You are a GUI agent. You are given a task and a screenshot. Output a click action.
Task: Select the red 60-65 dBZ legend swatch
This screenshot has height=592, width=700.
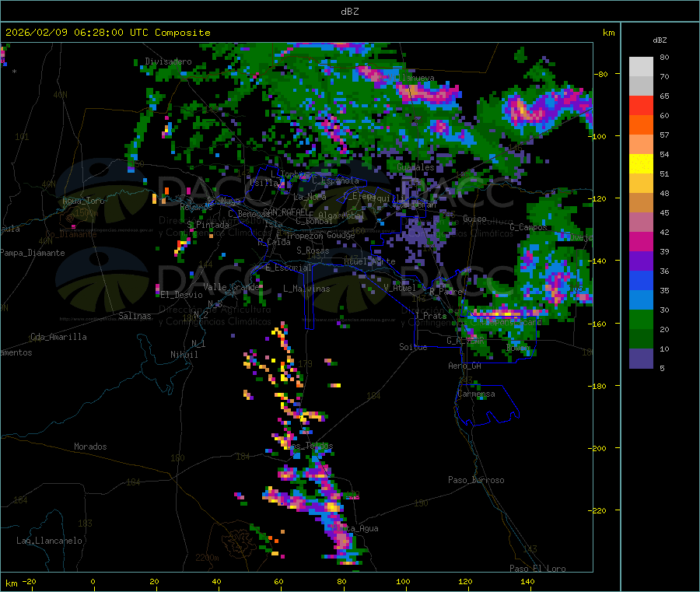641,105
